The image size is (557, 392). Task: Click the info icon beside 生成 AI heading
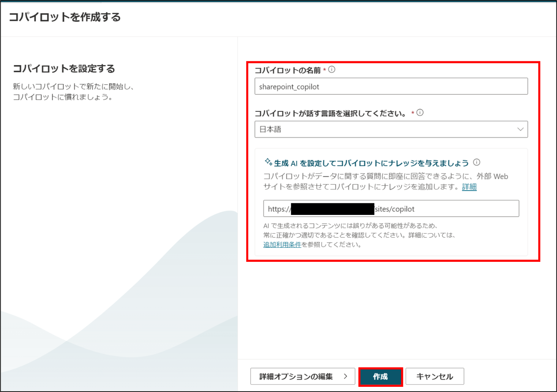click(x=477, y=162)
